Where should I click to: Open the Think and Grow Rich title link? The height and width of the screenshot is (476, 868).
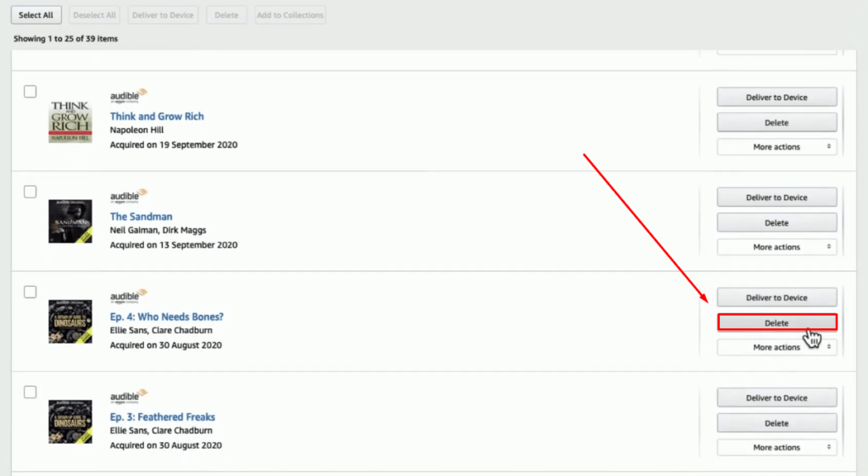pyautogui.click(x=157, y=116)
